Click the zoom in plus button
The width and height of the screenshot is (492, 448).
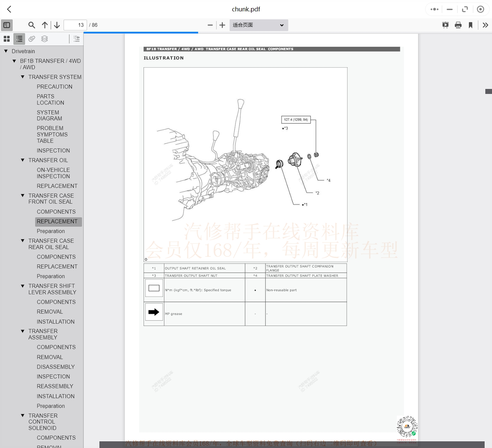point(222,25)
